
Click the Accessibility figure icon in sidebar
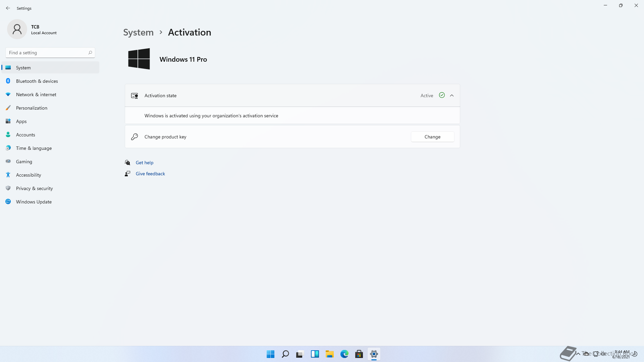[x=8, y=175]
